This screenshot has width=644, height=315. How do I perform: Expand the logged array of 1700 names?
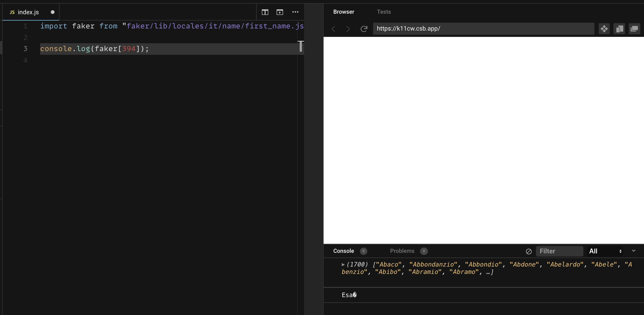(x=343, y=264)
